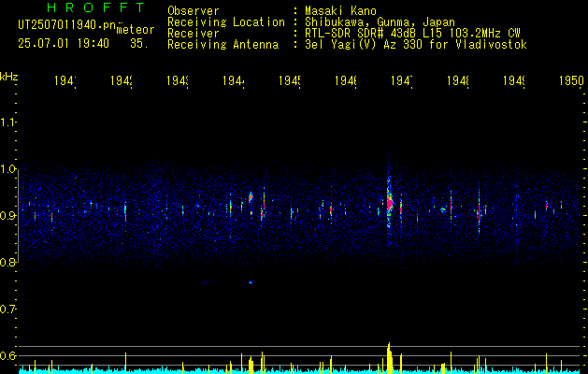Click the "Receiver" field label
The width and height of the screenshot is (588, 374).
[x=194, y=34]
